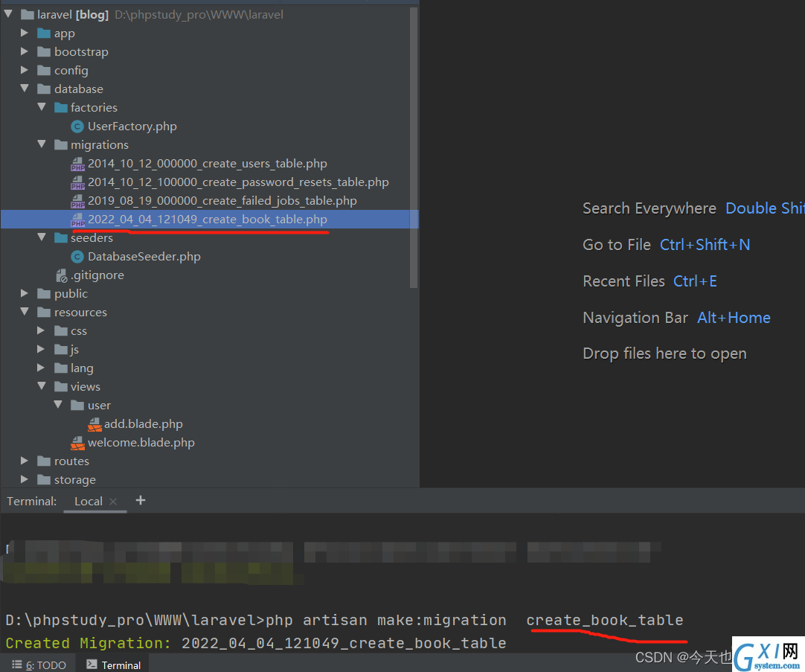The width and height of the screenshot is (805, 672).
Task: Select 2022_04_04_121049_create_book_table.php file
Action: (208, 220)
